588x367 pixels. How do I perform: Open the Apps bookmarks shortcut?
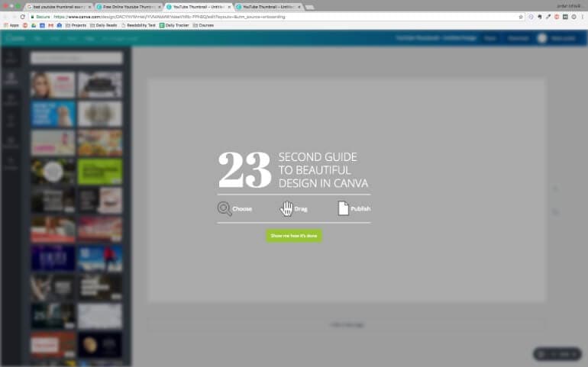(x=11, y=25)
